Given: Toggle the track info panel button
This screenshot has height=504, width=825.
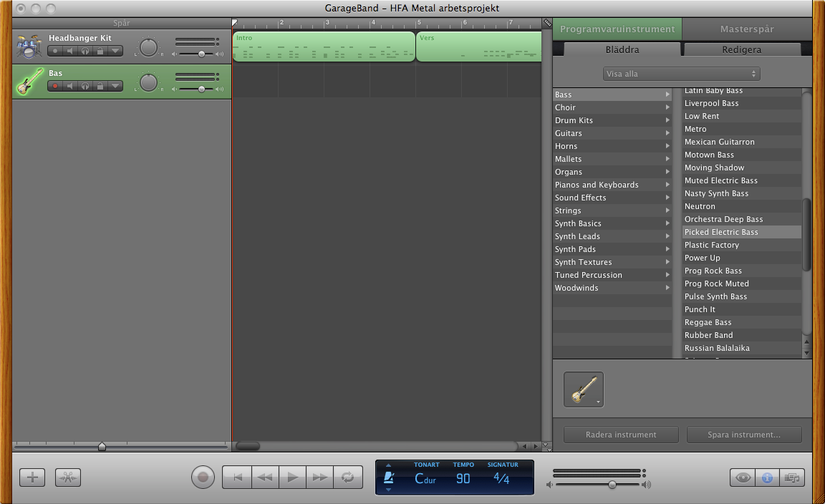Looking at the screenshot, I should point(767,478).
